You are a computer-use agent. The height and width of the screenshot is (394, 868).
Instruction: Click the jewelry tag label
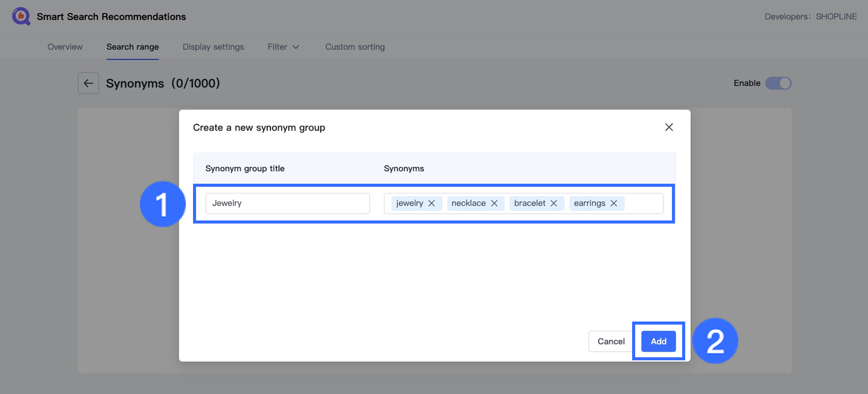pos(409,203)
